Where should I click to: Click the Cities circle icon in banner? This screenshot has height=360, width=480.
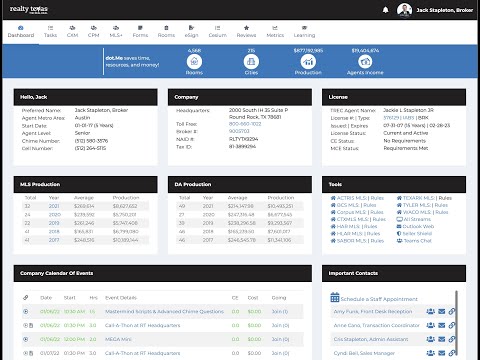tap(251, 62)
